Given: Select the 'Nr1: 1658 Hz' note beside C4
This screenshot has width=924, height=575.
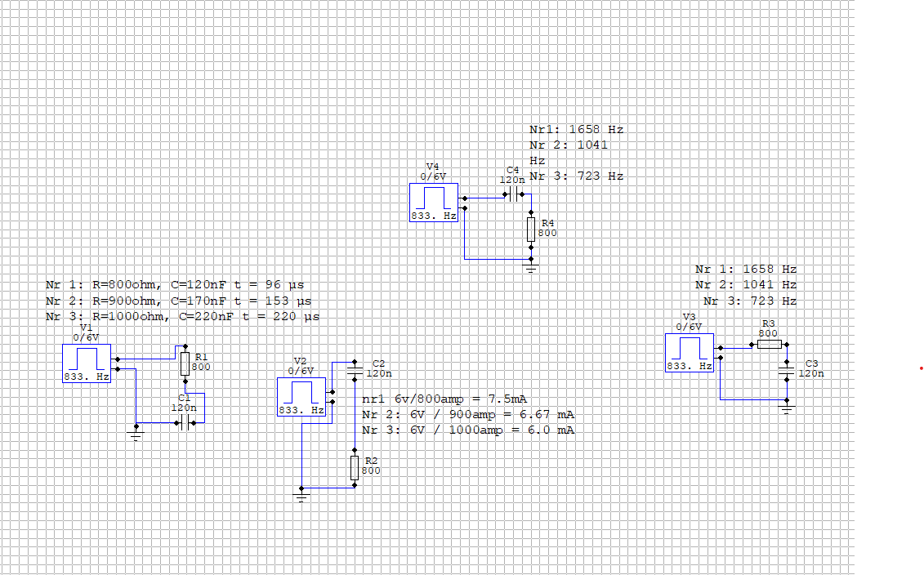Looking at the screenshot, I should pyautogui.click(x=576, y=130).
